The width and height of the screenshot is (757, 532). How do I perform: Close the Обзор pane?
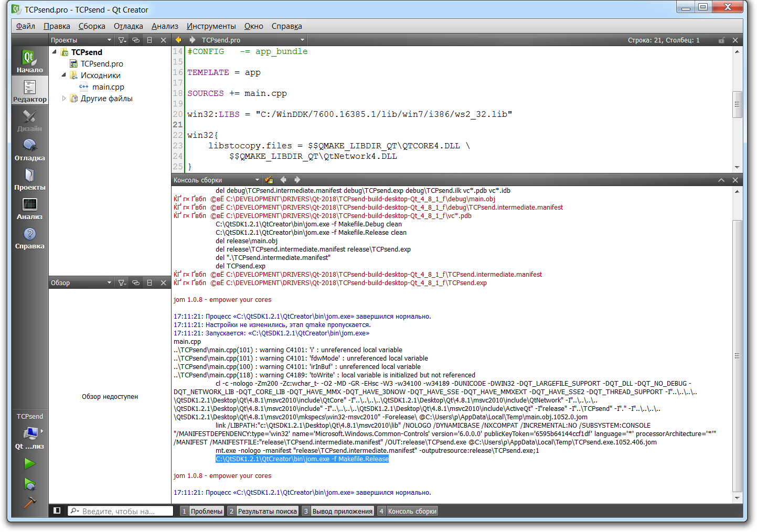[x=163, y=283]
